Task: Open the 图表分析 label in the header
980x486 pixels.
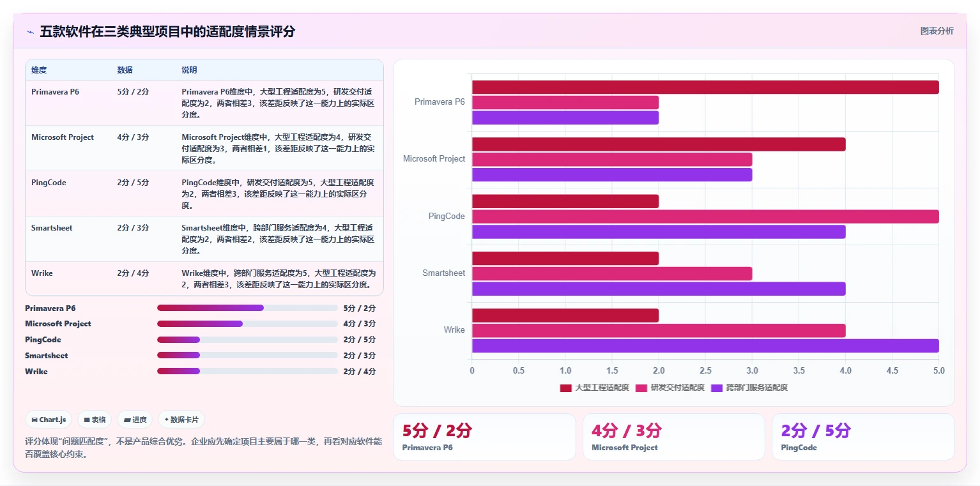Action: [937, 31]
